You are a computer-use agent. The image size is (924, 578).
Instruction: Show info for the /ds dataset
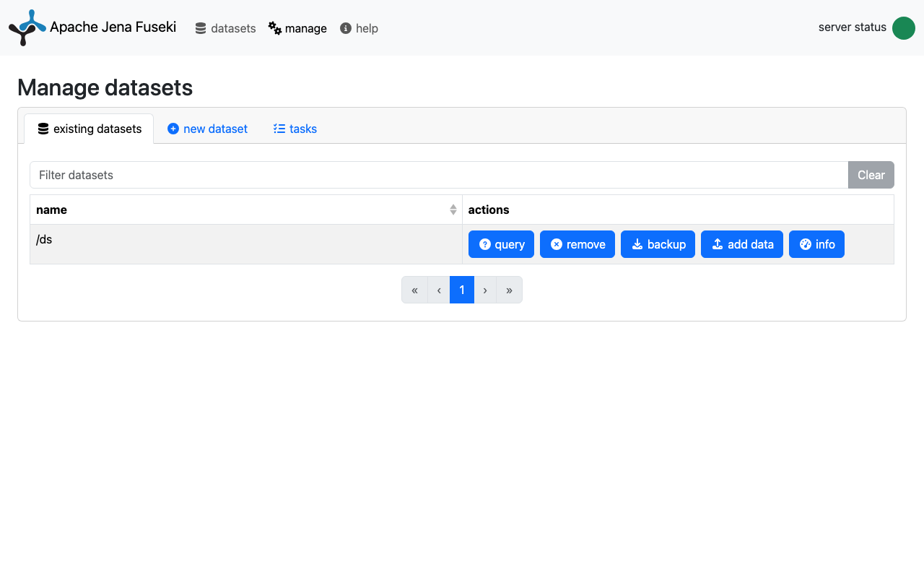(x=816, y=244)
